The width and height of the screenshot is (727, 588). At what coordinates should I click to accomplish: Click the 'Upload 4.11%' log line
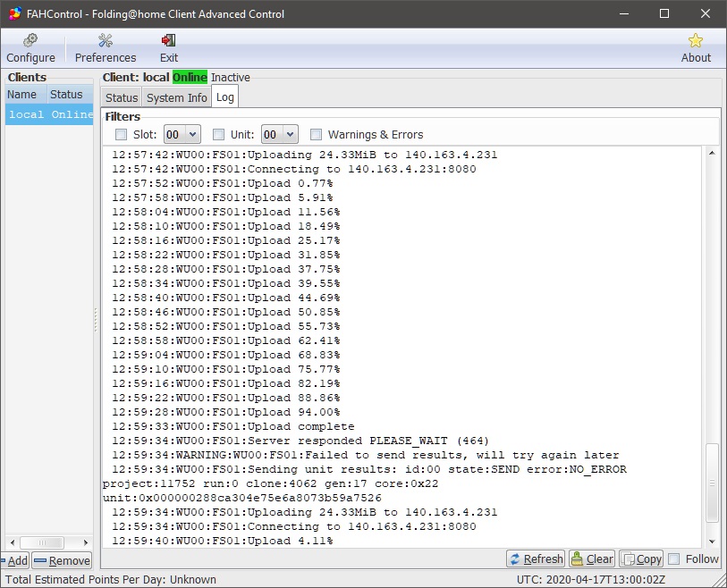222,541
